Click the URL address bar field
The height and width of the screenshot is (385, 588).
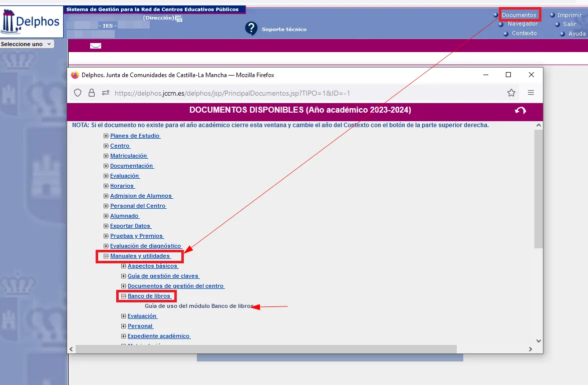coord(301,93)
